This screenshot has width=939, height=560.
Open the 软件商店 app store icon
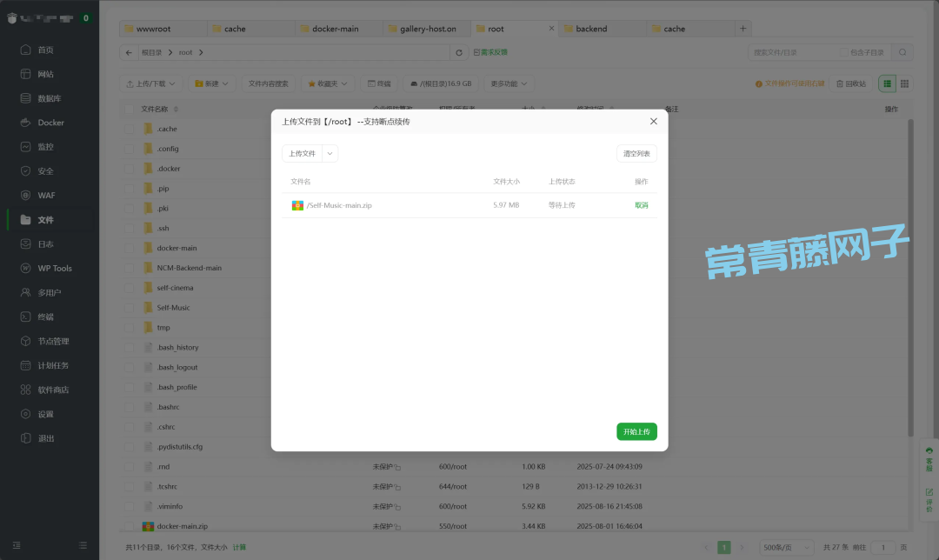click(x=26, y=390)
